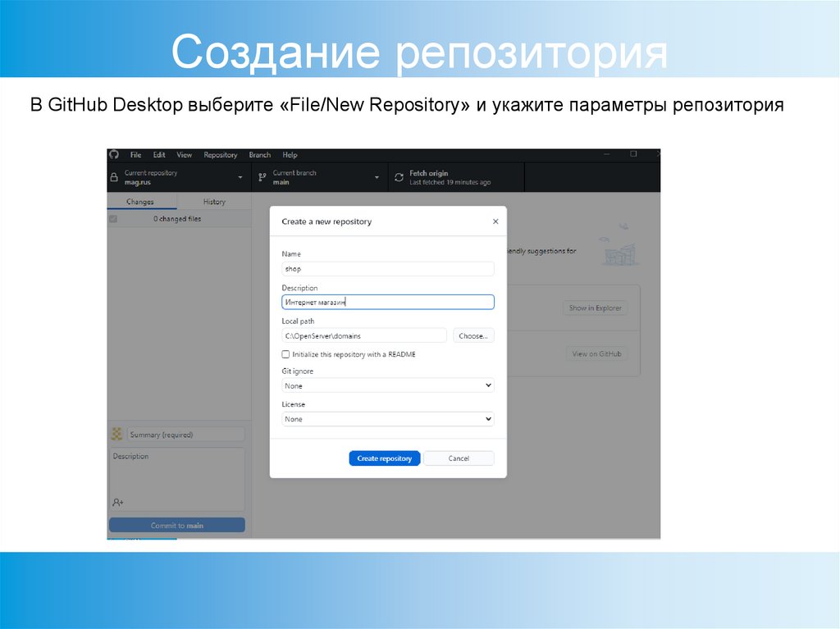Open the Help menu

click(290, 155)
